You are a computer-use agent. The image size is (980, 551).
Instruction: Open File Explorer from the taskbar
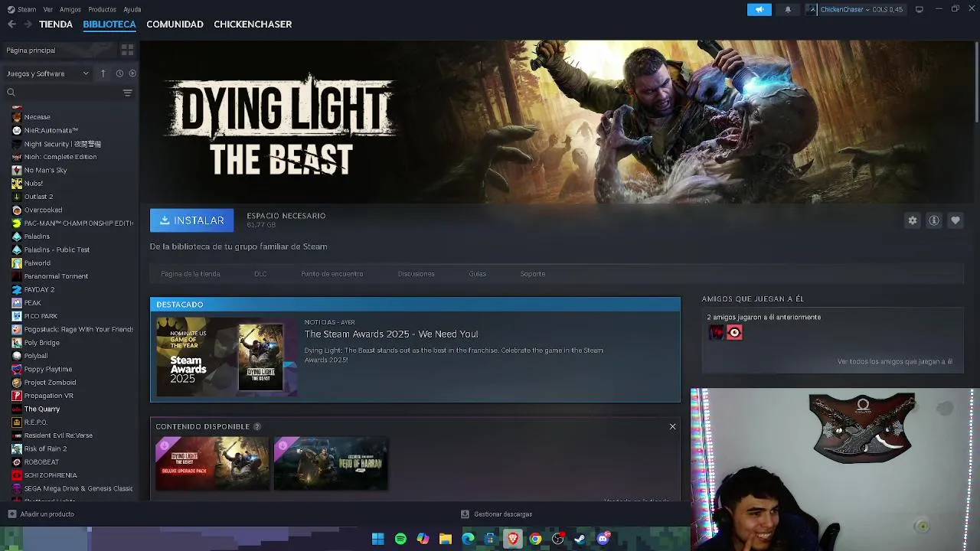coord(446,539)
